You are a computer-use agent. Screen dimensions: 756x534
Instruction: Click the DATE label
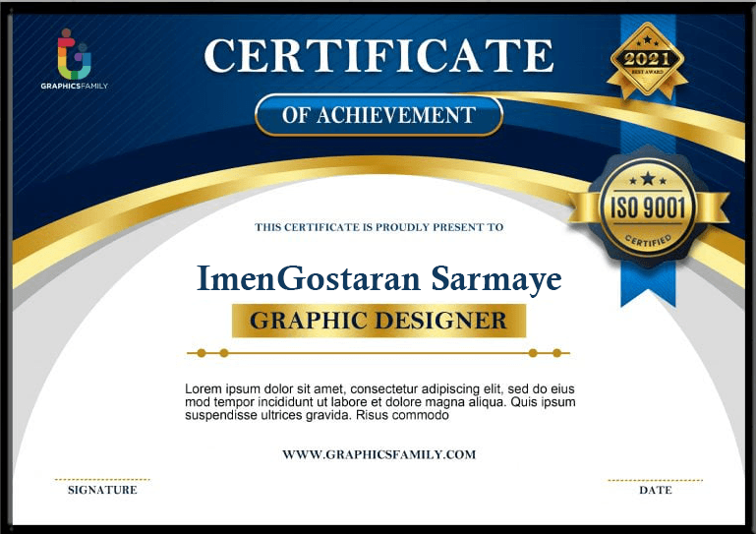655,490
